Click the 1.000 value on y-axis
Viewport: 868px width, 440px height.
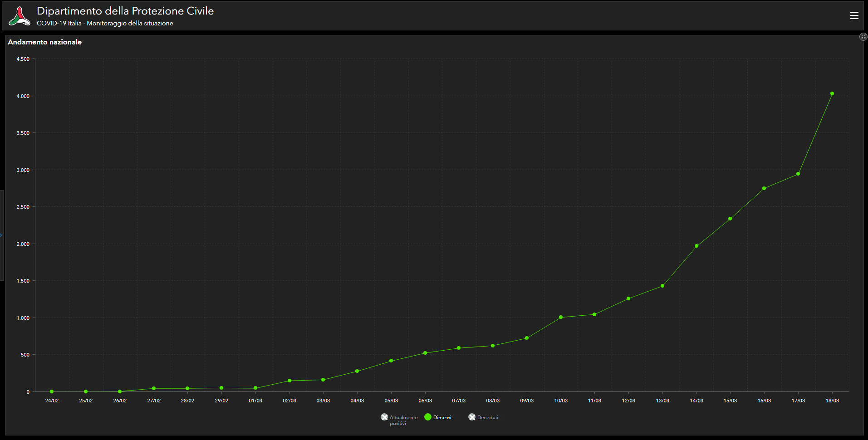coord(23,318)
